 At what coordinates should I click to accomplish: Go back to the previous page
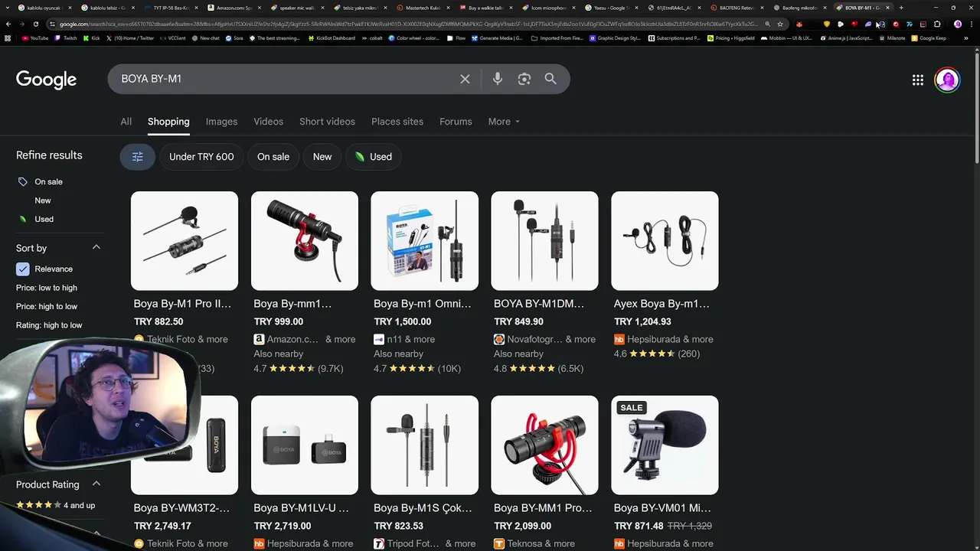pyautogui.click(x=8, y=24)
